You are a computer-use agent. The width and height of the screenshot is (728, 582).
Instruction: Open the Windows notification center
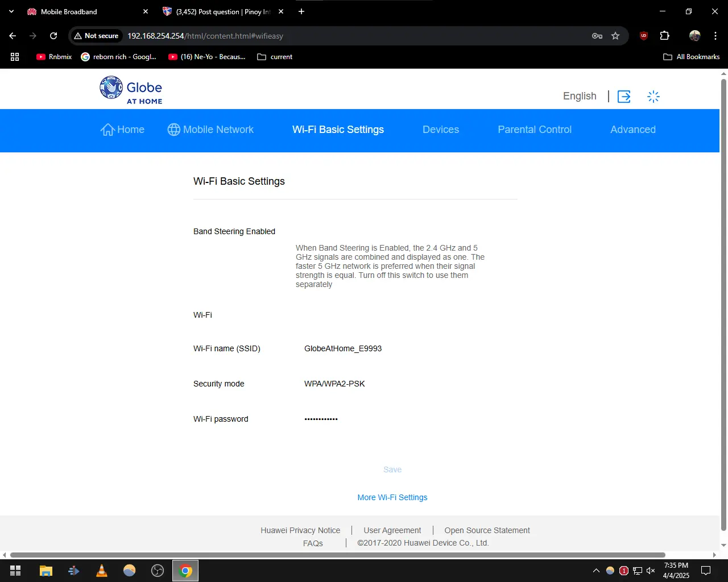pos(706,571)
